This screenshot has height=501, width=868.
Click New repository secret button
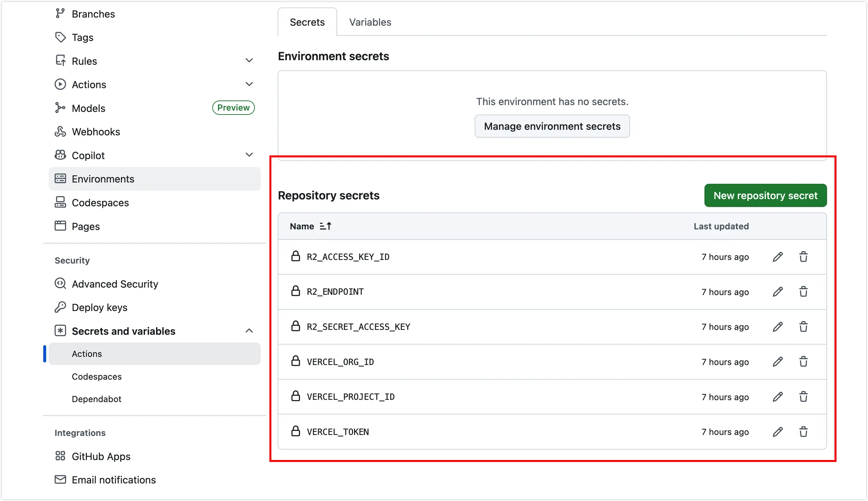(765, 196)
